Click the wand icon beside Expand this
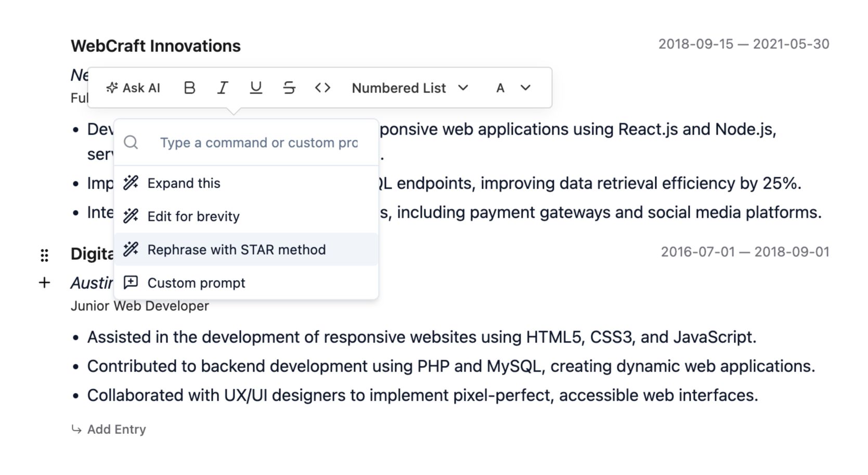The height and width of the screenshot is (475, 868). [x=130, y=182]
